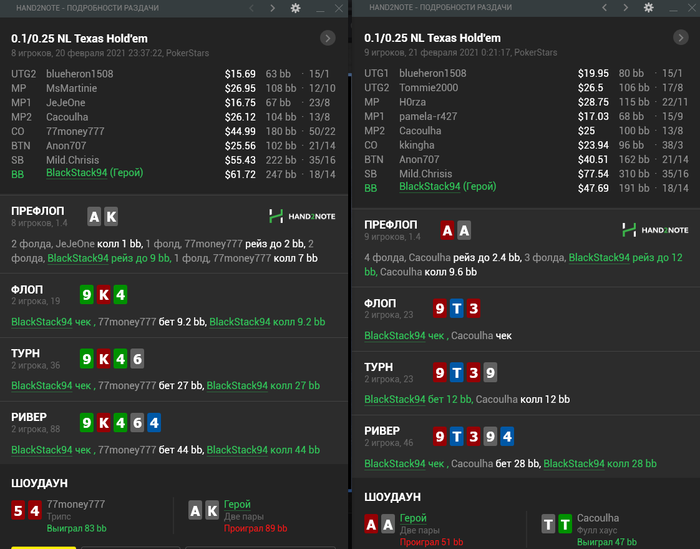Click $61.72 hero stack in left window
Viewport: 700px width, 549px height.
point(240,175)
